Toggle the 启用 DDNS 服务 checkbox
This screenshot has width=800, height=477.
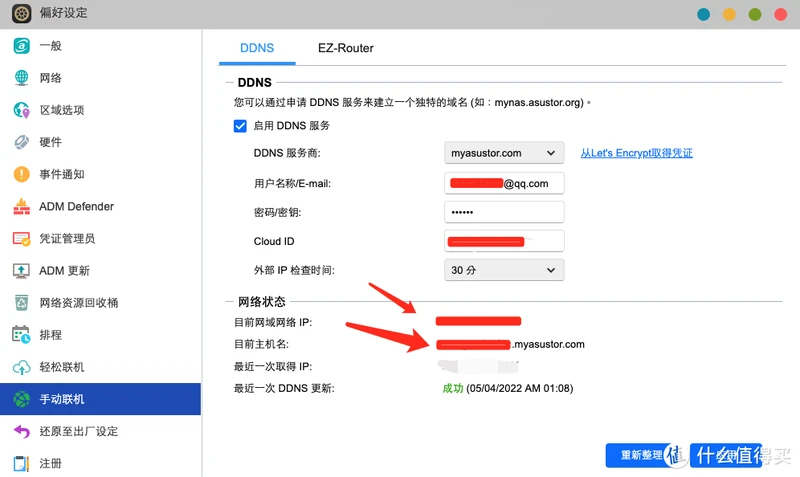tap(240, 126)
